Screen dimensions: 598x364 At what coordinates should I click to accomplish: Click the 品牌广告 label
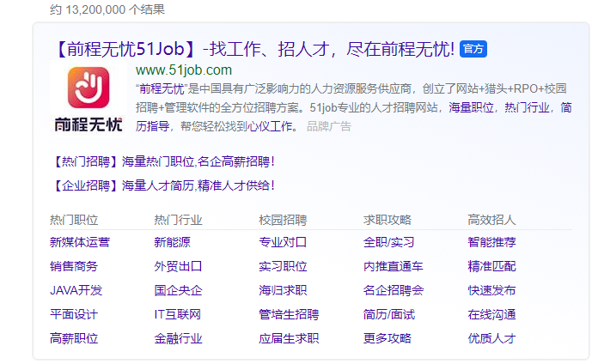tap(329, 126)
